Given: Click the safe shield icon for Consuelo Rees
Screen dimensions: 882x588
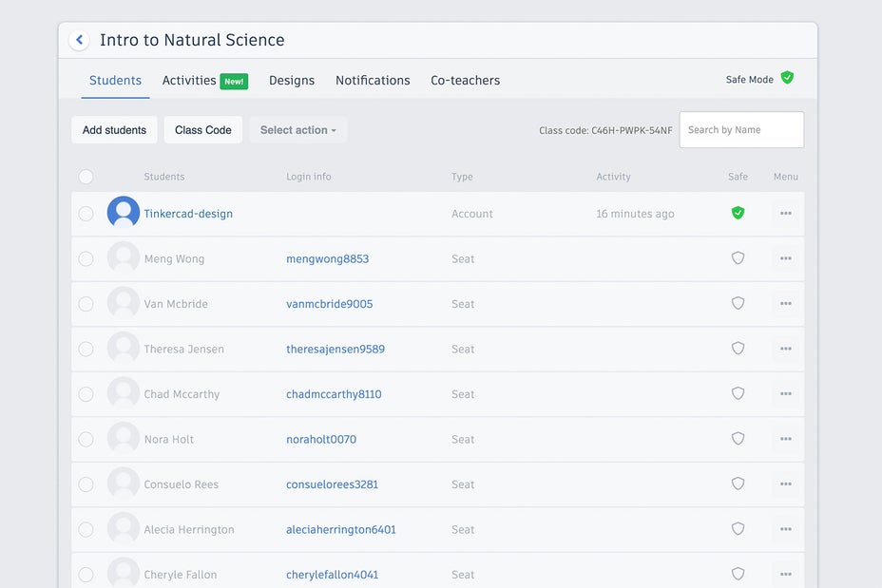Looking at the screenshot, I should click(738, 484).
